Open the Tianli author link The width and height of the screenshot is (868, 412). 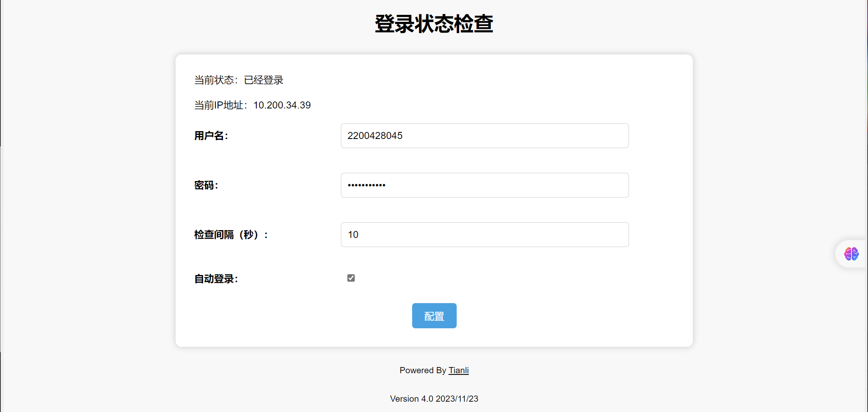pyautogui.click(x=458, y=370)
